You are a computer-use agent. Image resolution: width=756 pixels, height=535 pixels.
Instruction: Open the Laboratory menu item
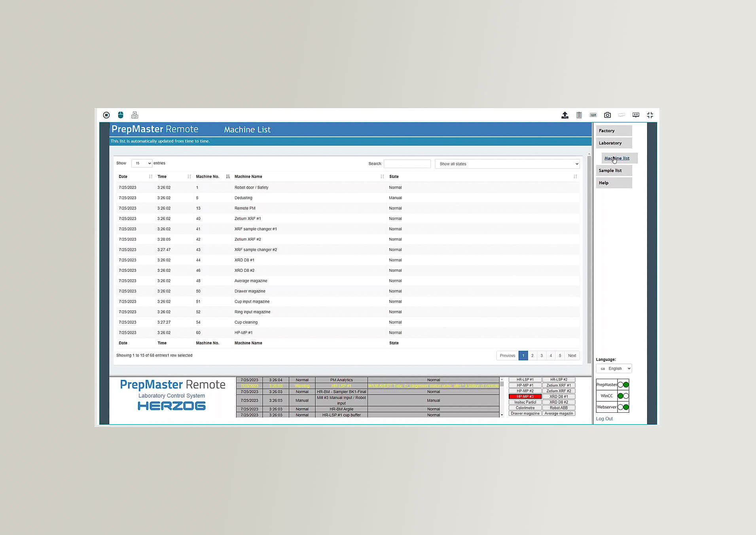pyautogui.click(x=614, y=143)
